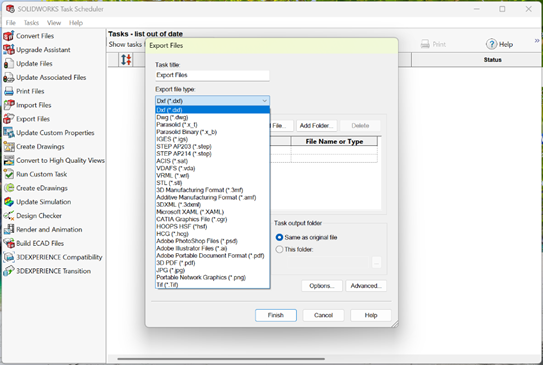The height and width of the screenshot is (365, 543).
Task: Choose HOOPS HSF (*.hsf) option
Action: tap(213, 226)
